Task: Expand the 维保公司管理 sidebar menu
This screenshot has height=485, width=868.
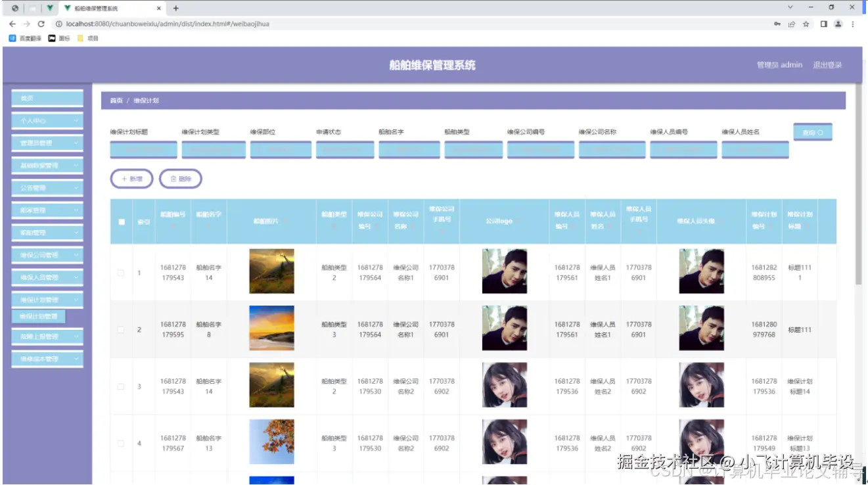Action: tap(47, 255)
